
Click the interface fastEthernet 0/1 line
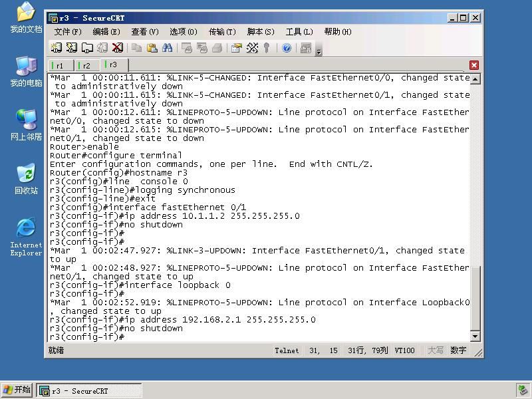pyautogui.click(x=148, y=207)
